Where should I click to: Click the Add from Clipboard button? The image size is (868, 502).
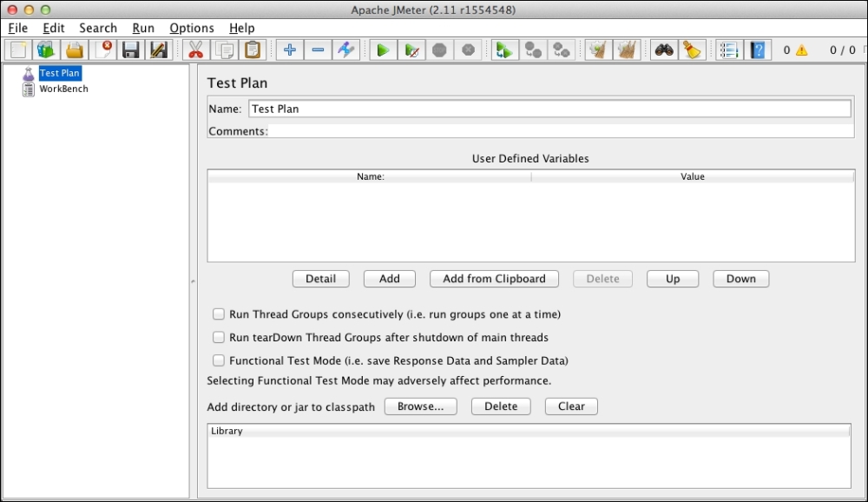click(x=495, y=279)
